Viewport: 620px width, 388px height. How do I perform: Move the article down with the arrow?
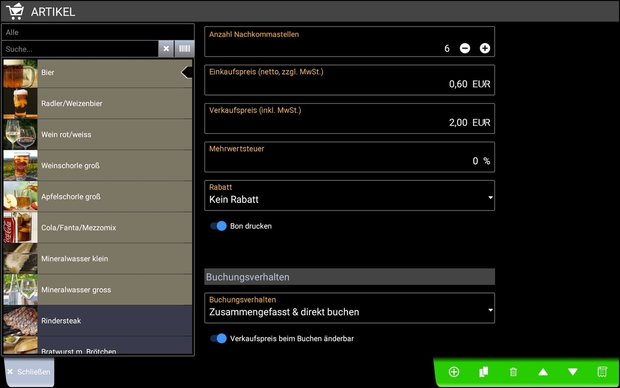click(x=573, y=372)
